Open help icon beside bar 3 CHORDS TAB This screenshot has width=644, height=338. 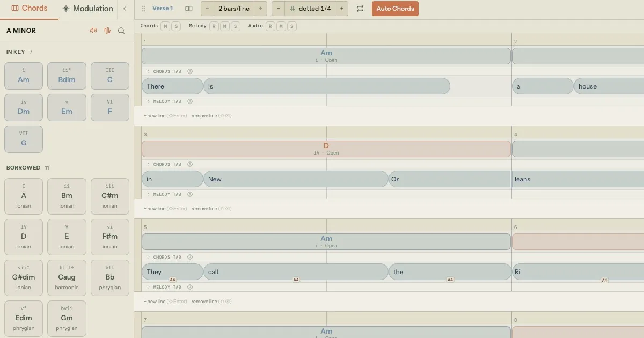(x=189, y=164)
